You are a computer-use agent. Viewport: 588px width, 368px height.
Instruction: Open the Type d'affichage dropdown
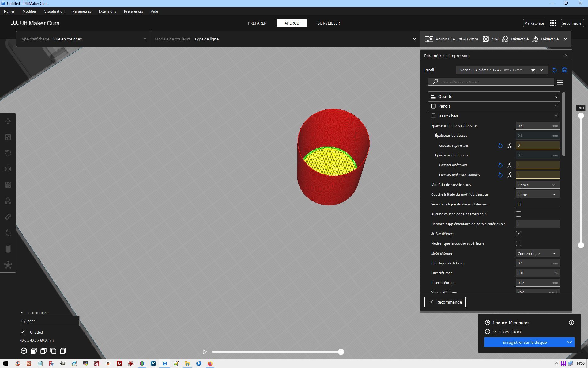pyautogui.click(x=83, y=39)
